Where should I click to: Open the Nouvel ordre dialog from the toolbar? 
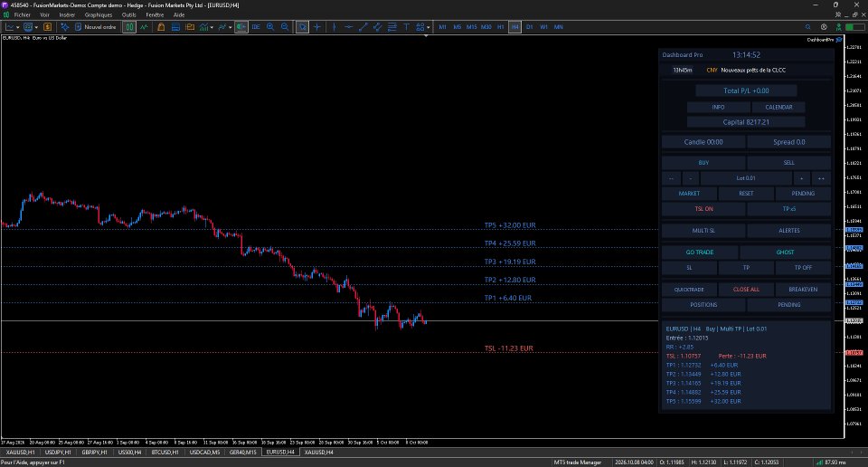tap(95, 26)
